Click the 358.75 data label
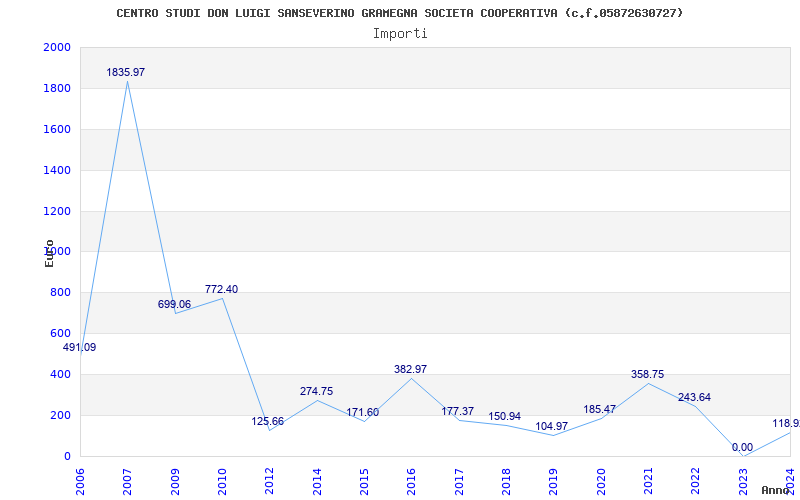This screenshot has height=500, width=800. click(x=647, y=374)
